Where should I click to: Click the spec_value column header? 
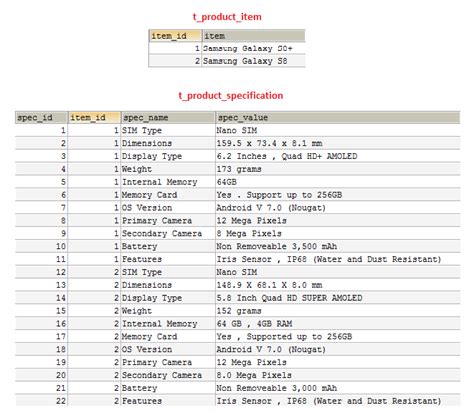tap(338, 117)
